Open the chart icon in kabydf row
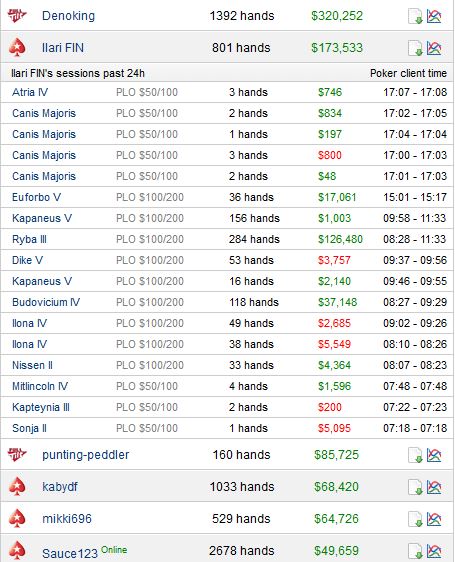This screenshot has width=455, height=562. click(434, 487)
